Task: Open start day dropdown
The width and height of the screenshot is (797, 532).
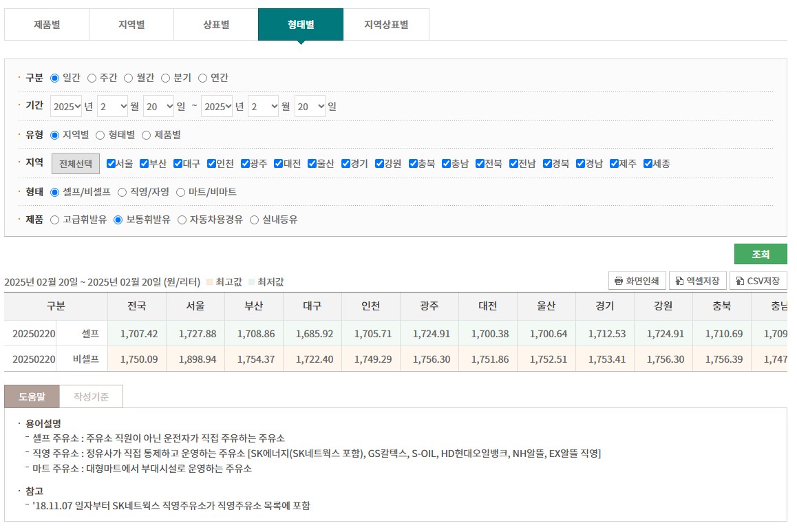Action: [158, 106]
